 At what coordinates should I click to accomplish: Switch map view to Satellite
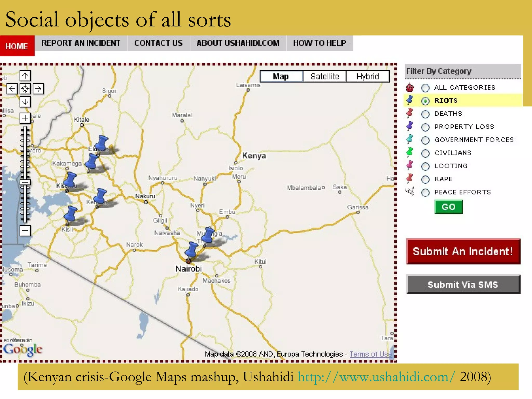tap(325, 76)
